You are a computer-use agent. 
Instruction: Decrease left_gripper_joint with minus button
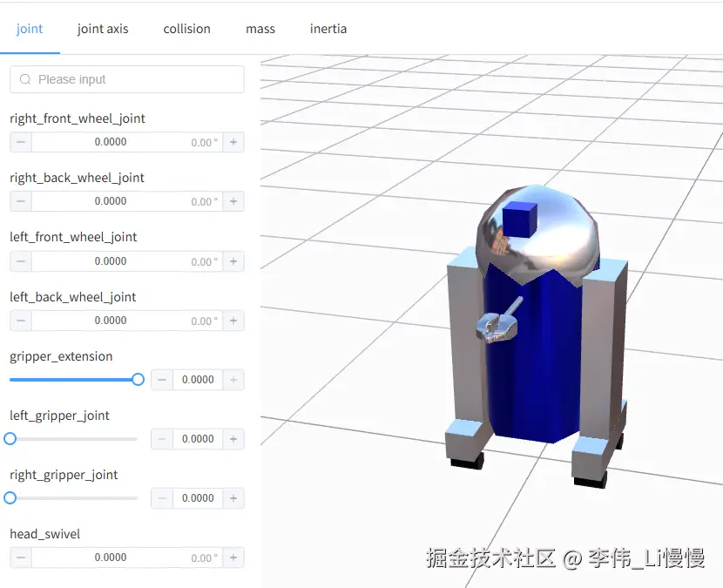162,438
